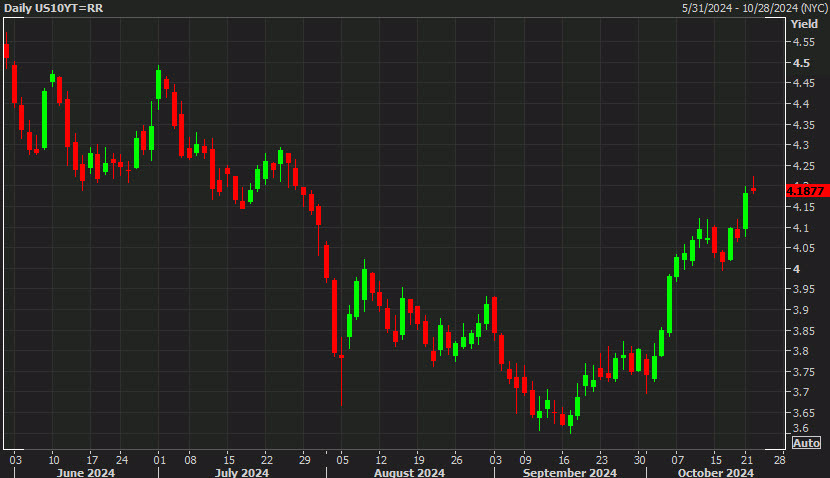Viewport: 830px width, 478px height.
Task: Select the long-wick red candle at August 05
Action: click(x=341, y=355)
